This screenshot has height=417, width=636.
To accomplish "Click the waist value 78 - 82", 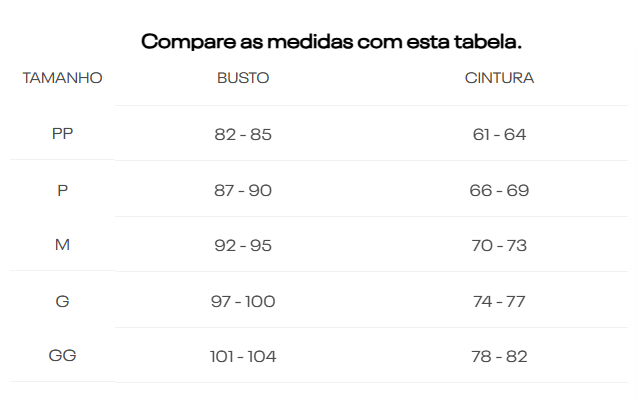I will (499, 356).
